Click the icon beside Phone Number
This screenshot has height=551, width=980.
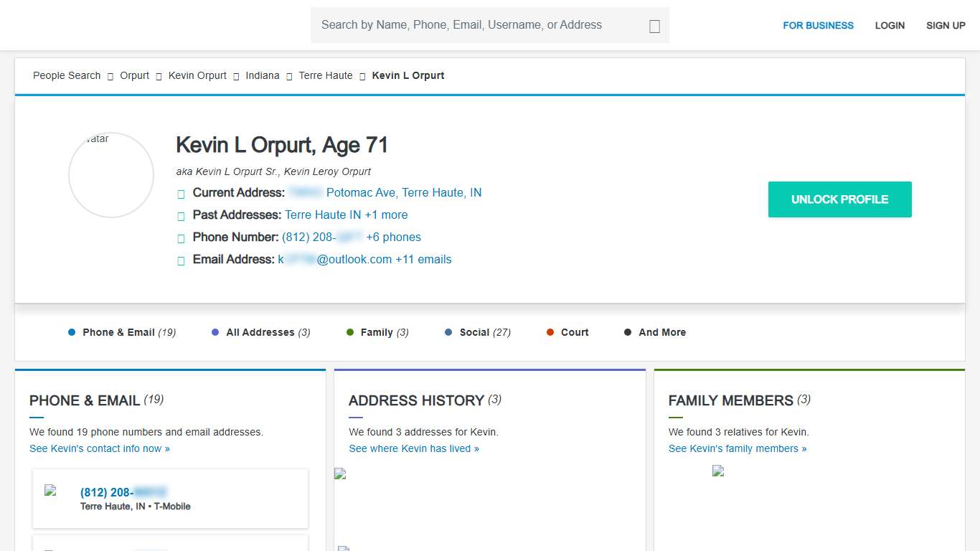tap(181, 238)
